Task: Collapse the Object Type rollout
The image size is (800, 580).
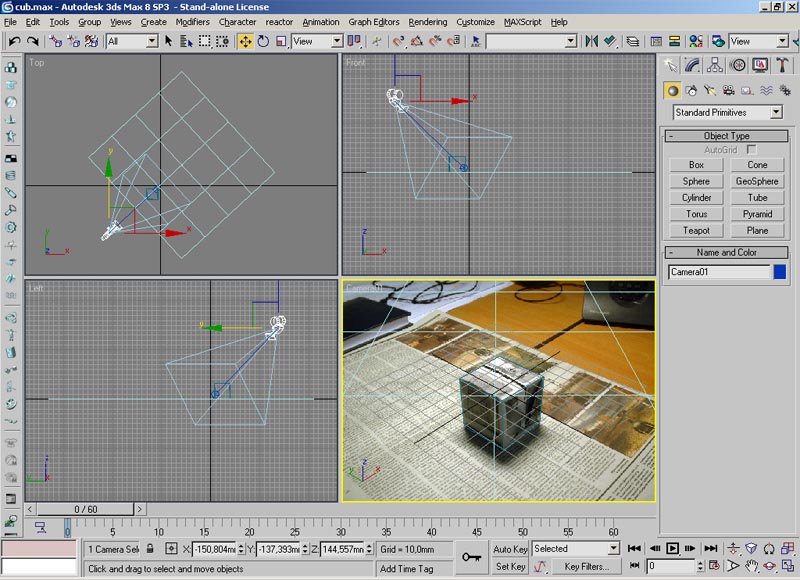Action: point(726,136)
